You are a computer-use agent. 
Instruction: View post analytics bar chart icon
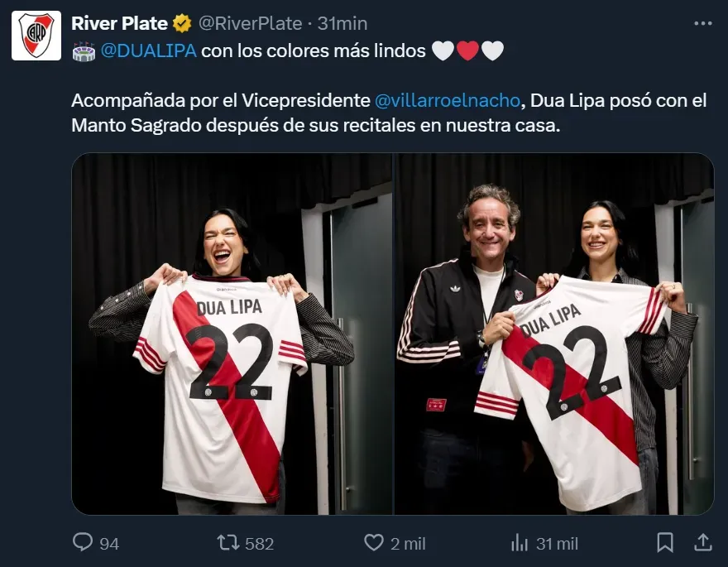(x=520, y=542)
